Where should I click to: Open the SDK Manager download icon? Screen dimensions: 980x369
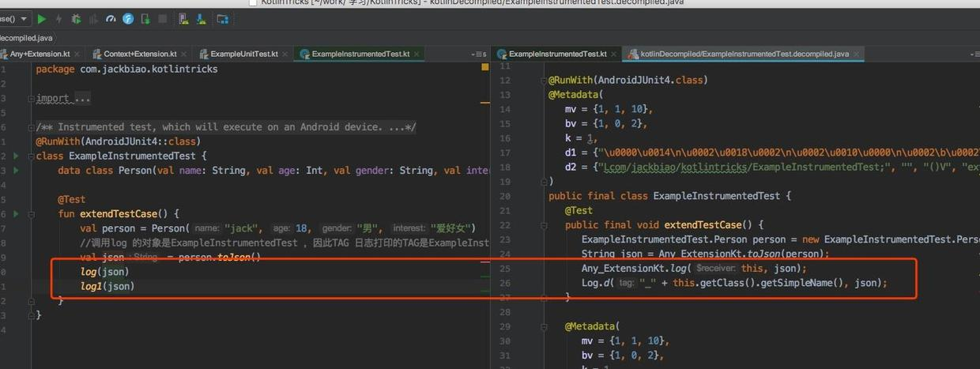[201, 19]
